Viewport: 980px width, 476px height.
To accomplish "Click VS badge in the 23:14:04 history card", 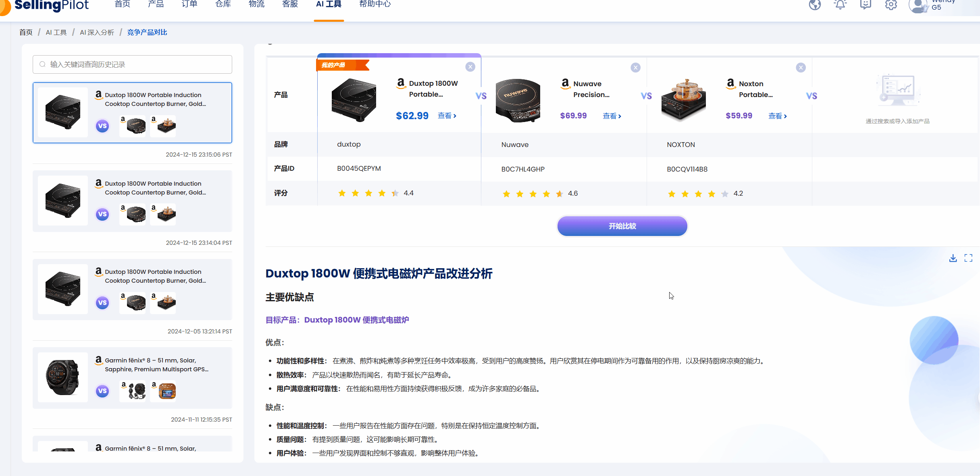I will click(102, 214).
